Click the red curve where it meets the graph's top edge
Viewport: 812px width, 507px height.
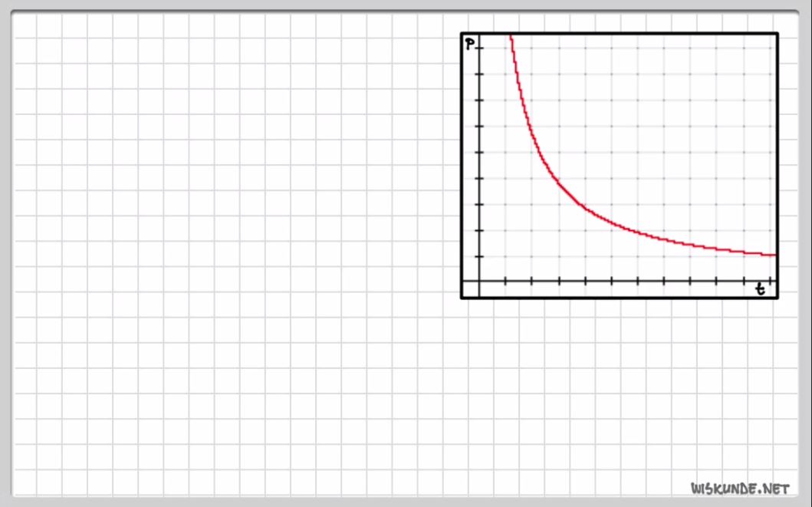pos(510,35)
